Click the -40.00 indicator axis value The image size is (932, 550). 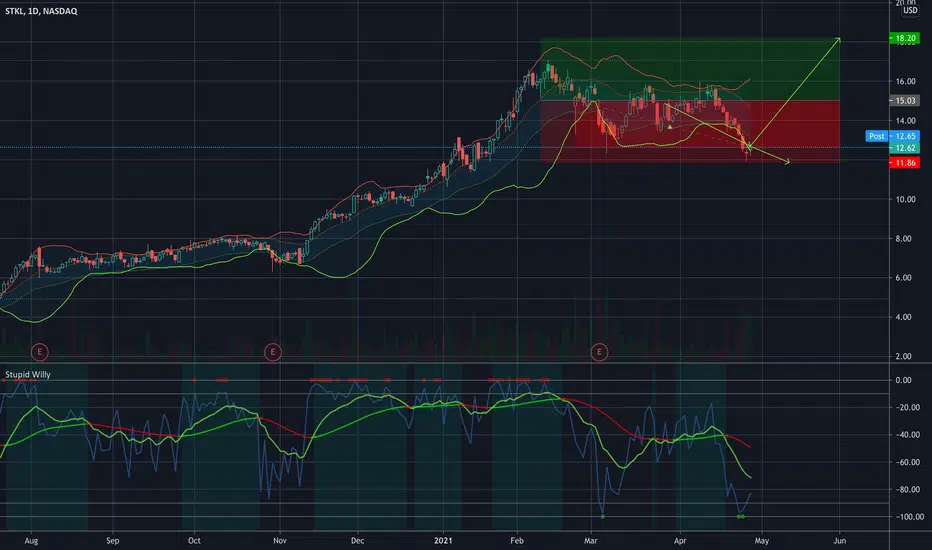click(x=906, y=435)
